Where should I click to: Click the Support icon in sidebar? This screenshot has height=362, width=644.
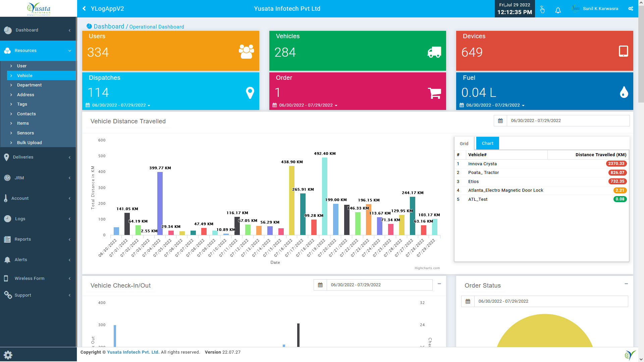click(8, 295)
